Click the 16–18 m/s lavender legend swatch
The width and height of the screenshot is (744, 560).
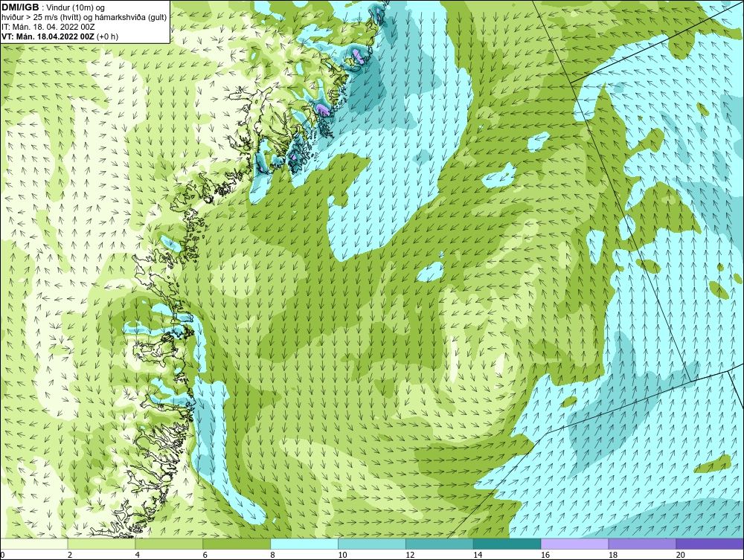(x=574, y=544)
